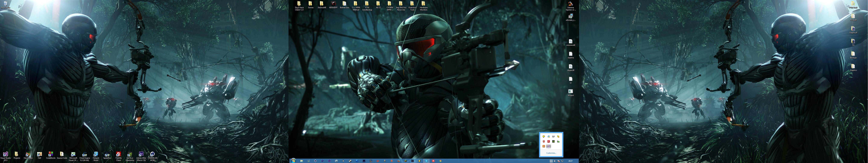Open Photoshop from the taskbar
This screenshot has width=868, height=163.
(x=323, y=161)
